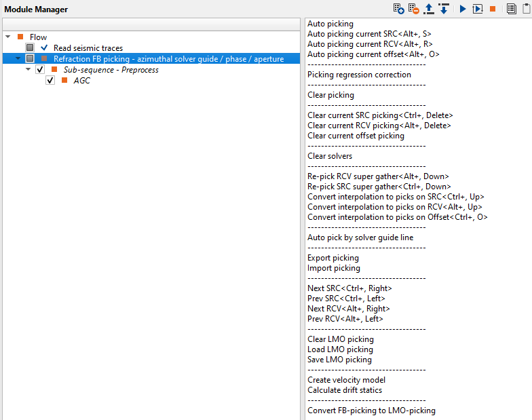Move the selected module down
532x420 pixels.
(444, 9)
